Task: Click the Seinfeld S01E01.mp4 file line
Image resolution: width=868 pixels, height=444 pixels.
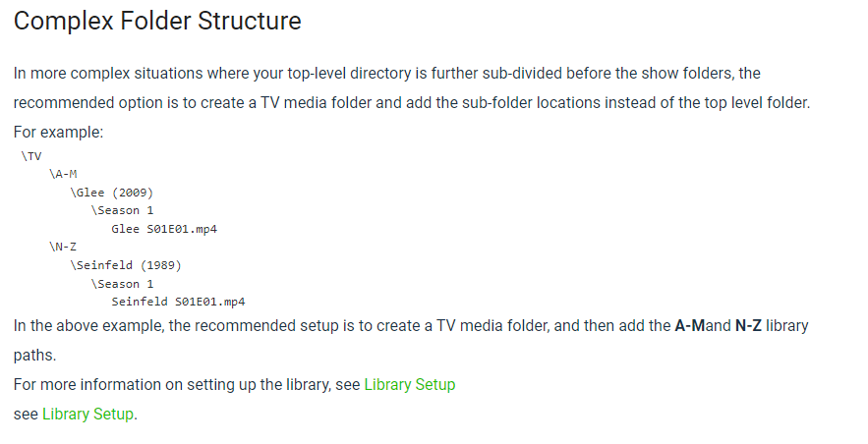Action: click(178, 302)
